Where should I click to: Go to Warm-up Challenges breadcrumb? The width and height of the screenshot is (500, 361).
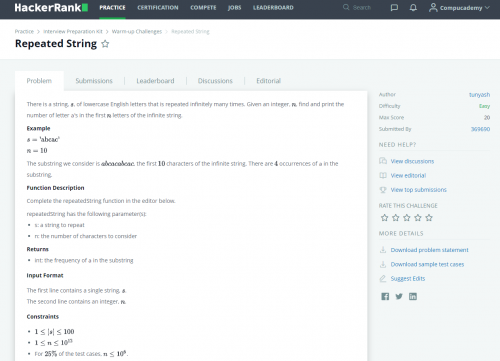137,31
